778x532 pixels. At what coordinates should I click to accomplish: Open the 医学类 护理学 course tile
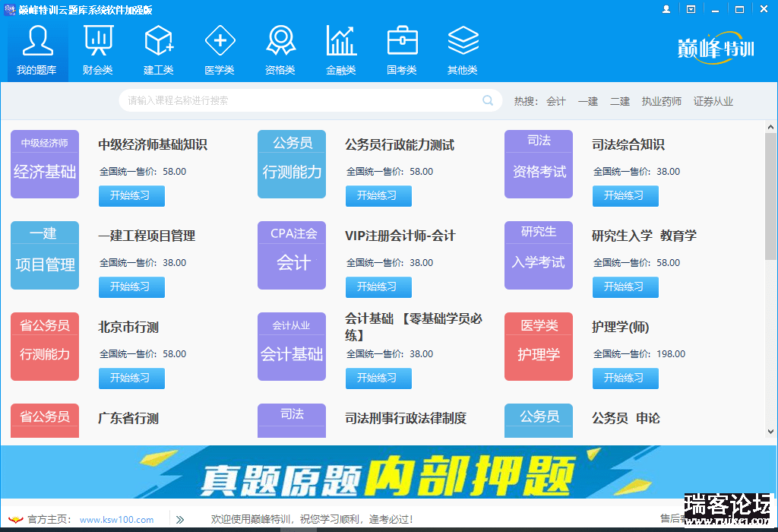tap(539, 347)
